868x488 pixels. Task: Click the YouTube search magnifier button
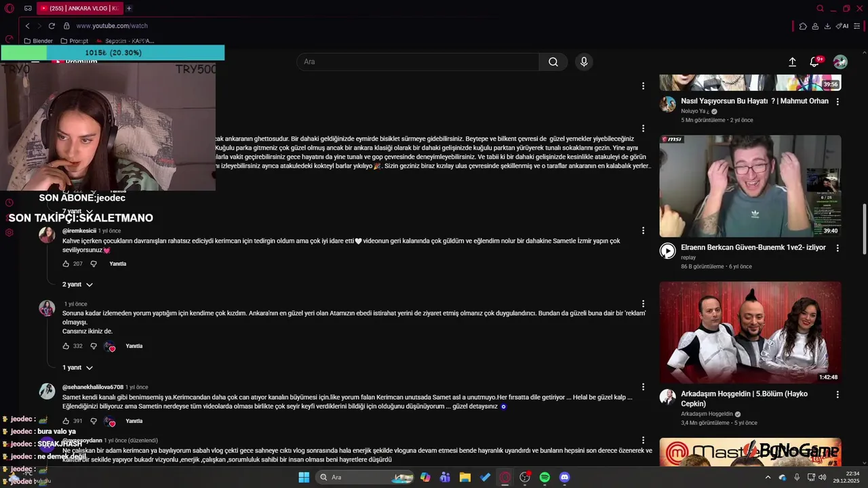coord(553,62)
